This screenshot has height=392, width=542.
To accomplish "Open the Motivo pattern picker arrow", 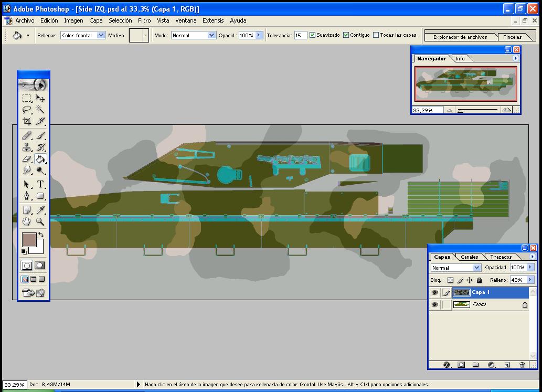I will click(x=145, y=35).
